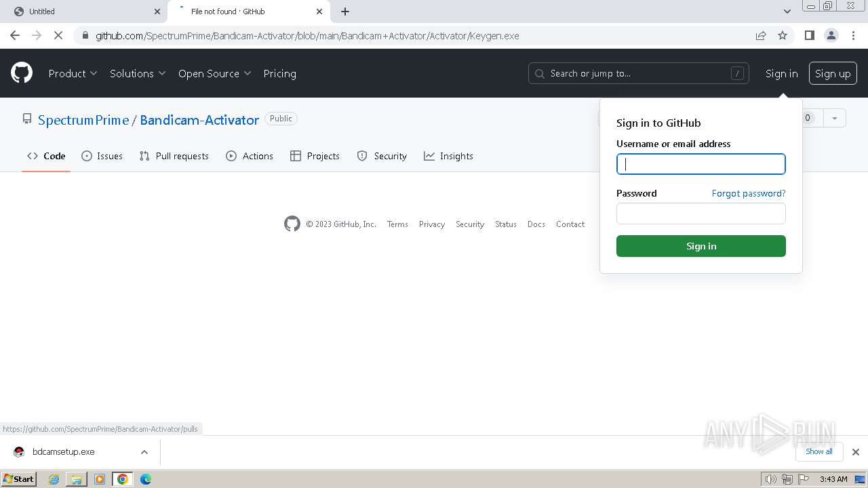Viewport: 868px width, 488px height.
Task: Click the show desktop tray icon
Action: click(x=860, y=479)
